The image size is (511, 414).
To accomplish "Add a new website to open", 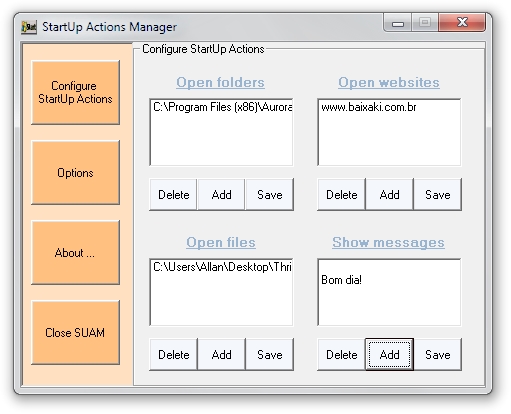I will point(389,195).
